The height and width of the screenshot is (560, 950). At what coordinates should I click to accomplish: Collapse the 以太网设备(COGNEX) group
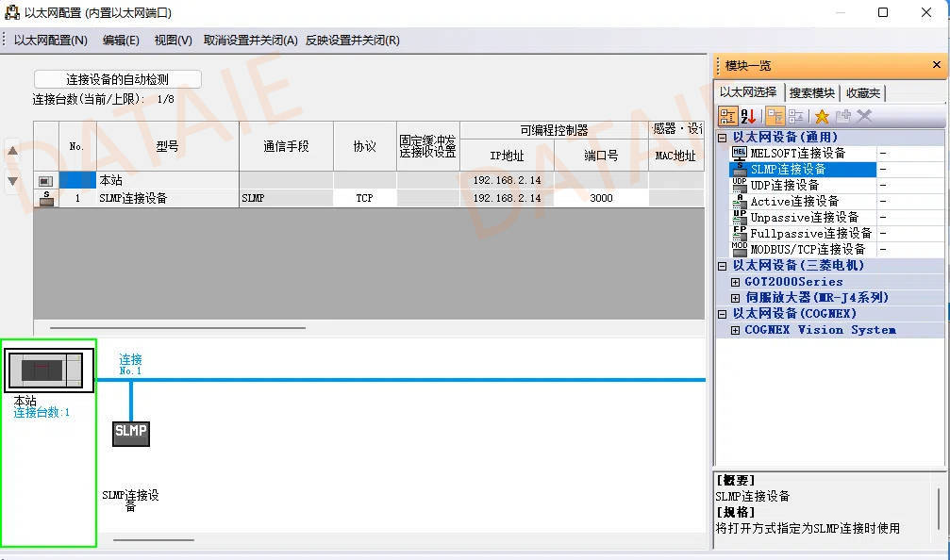[x=723, y=314]
